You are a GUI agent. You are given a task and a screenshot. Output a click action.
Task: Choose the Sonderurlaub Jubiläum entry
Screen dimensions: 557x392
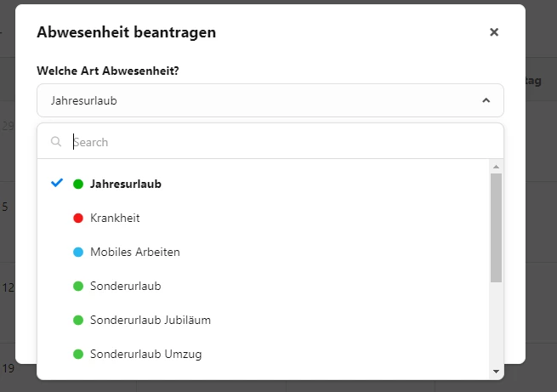click(x=264, y=321)
